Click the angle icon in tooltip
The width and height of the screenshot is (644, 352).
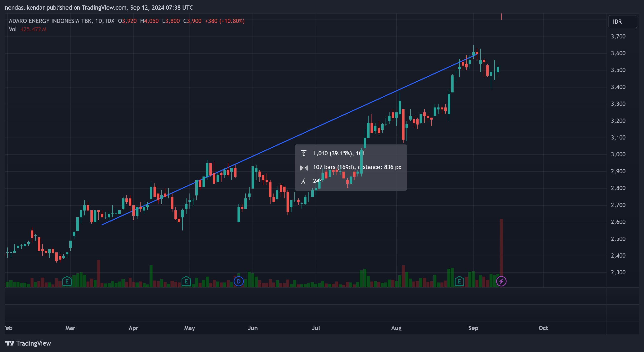pyautogui.click(x=304, y=181)
